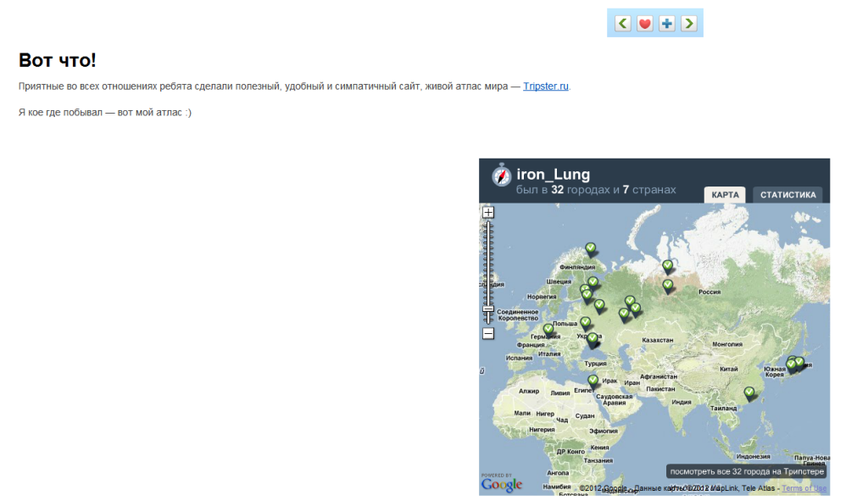This screenshot has height=501, width=868.
Task: Click the Google logo on the map
Action: tap(501, 485)
